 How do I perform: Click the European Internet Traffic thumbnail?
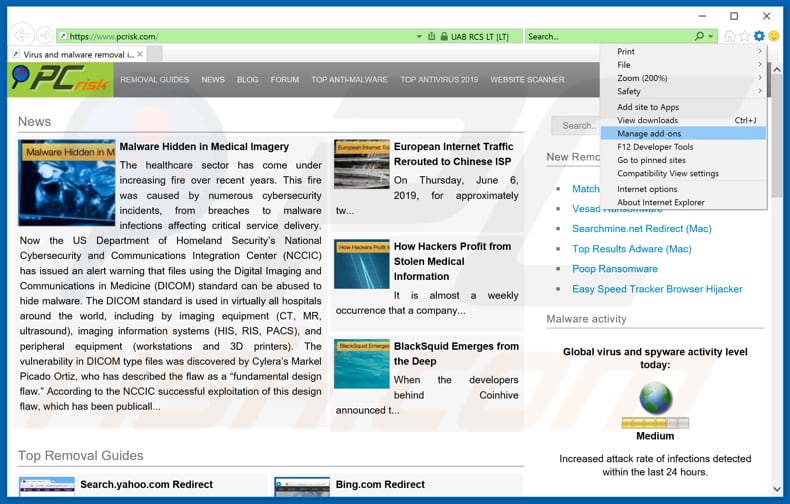(362, 164)
